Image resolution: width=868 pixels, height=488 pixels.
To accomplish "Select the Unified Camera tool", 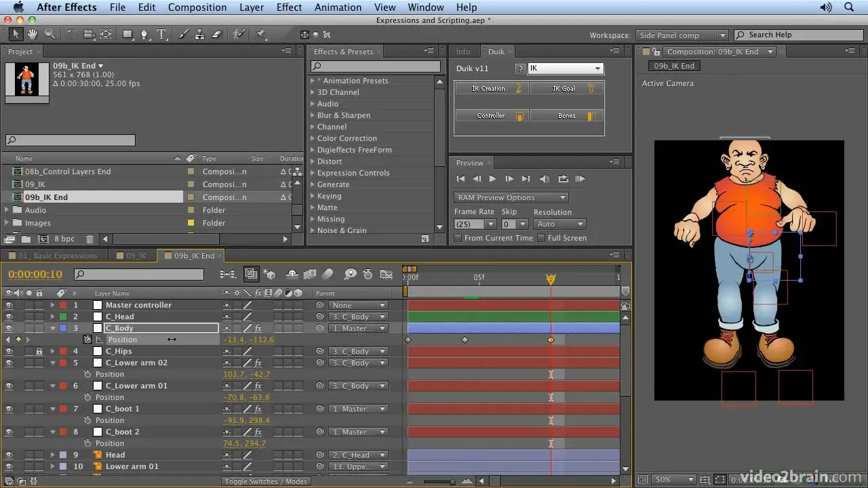I will click(89, 34).
